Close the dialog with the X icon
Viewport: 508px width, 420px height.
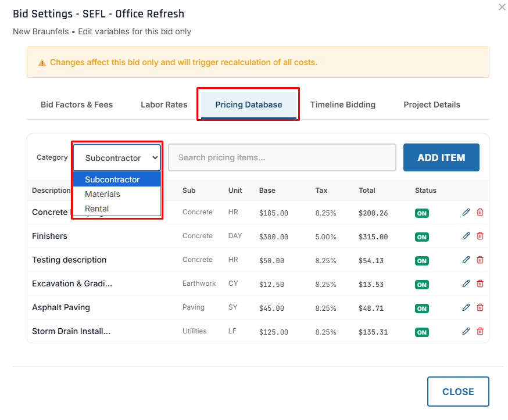pyautogui.click(x=502, y=7)
